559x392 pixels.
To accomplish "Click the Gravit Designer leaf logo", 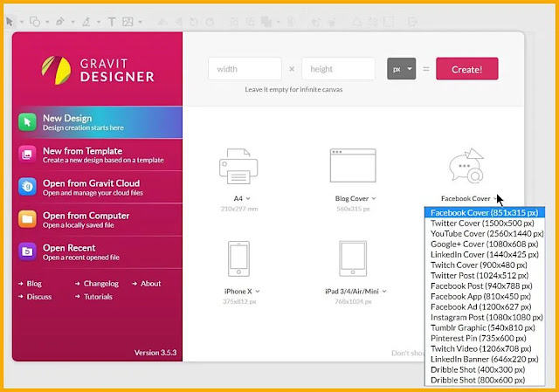I will (x=56, y=70).
